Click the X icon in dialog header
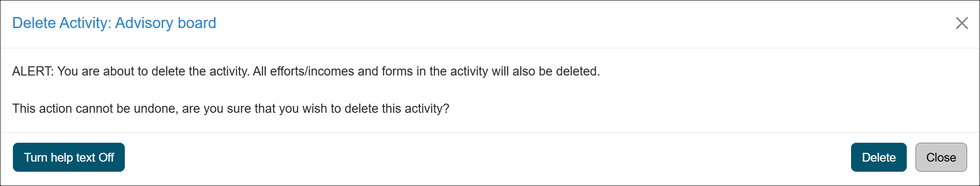The image size is (980, 186). [x=962, y=23]
